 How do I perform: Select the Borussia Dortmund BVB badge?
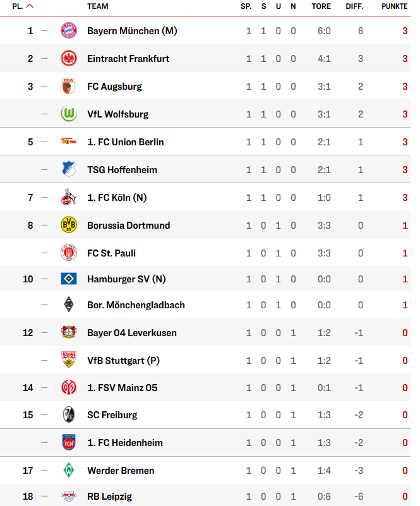[x=69, y=225]
